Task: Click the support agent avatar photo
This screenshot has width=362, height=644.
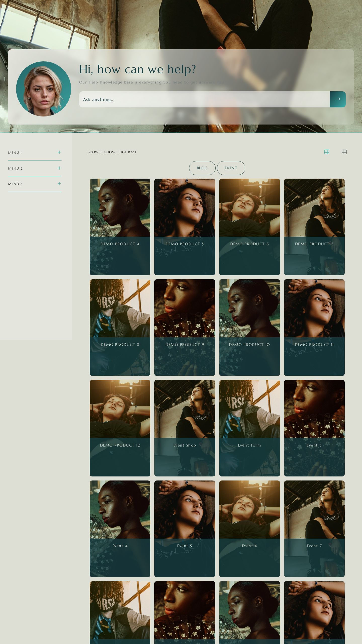Action: (43, 89)
